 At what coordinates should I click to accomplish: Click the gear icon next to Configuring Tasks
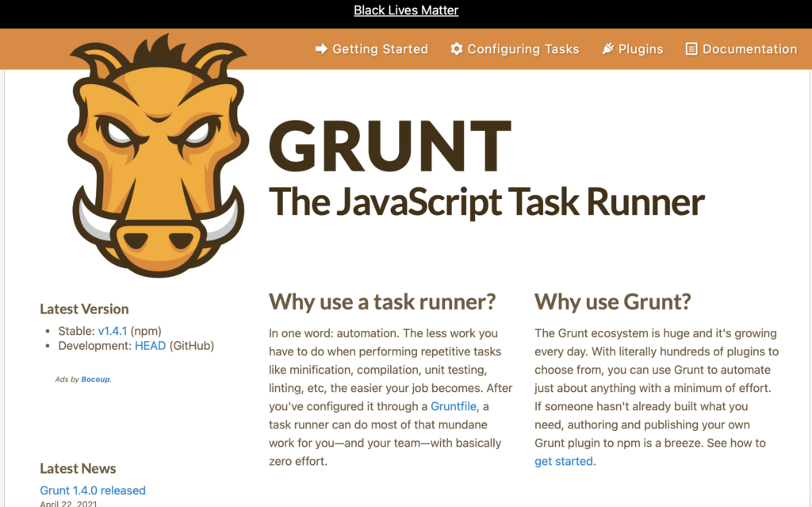point(456,48)
